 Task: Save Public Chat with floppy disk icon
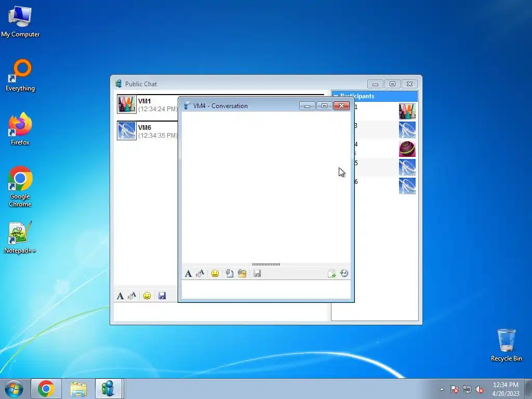(162, 296)
